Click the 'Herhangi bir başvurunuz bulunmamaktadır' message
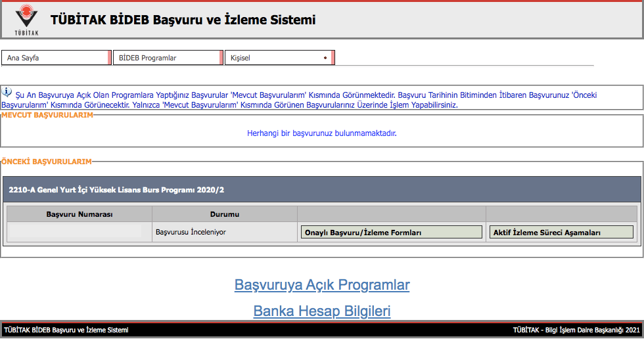Image resolution: width=644 pixels, height=339 pixels. [322, 133]
